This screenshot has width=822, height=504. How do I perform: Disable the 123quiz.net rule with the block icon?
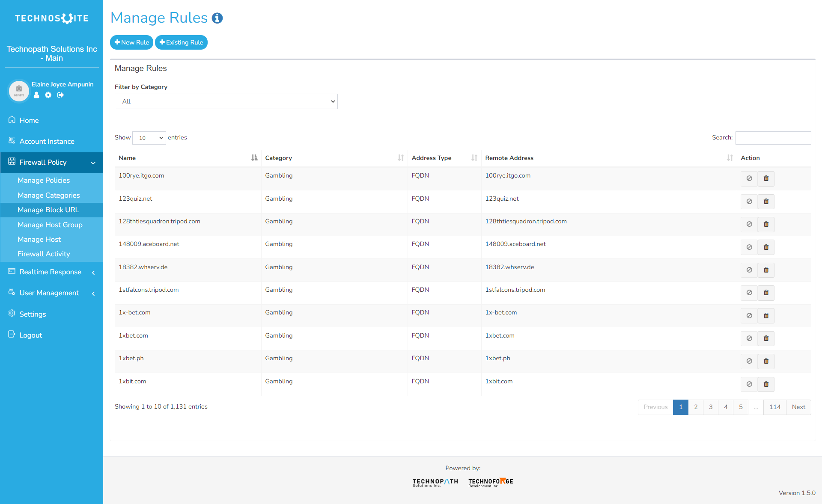[749, 202]
